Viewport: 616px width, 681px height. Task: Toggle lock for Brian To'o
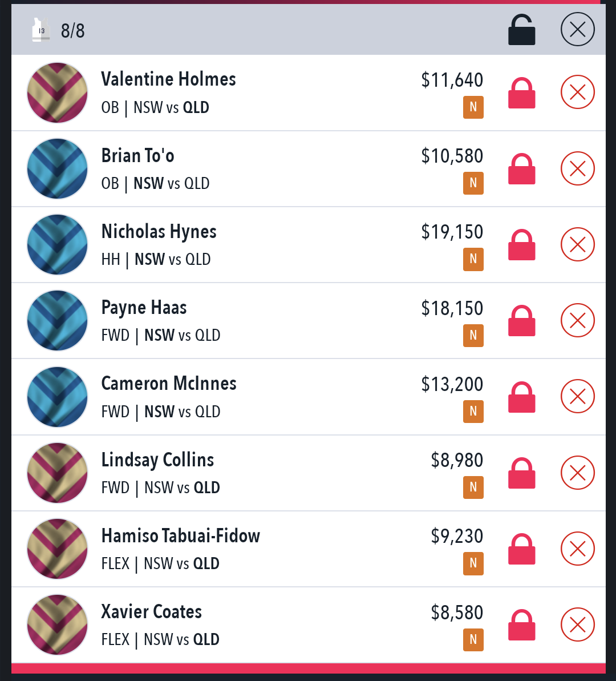[x=521, y=168]
